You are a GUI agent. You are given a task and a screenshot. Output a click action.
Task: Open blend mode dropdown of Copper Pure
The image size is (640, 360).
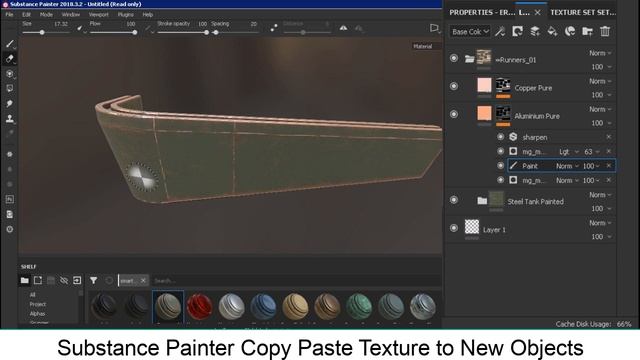pyautogui.click(x=600, y=81)
